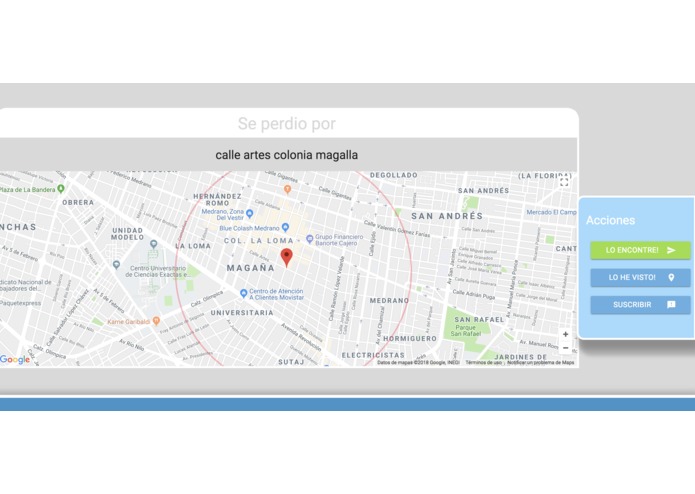Zoom in the map with plus
Screen dimensions: 695x494
[x=565, y=335]
